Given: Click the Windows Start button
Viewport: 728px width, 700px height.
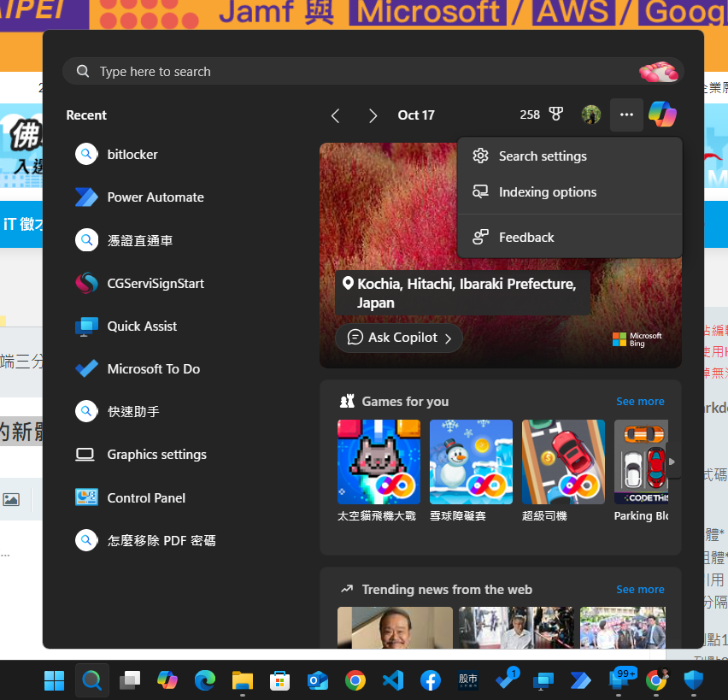Looking at the screenshot, I should (x=55, y=681).
